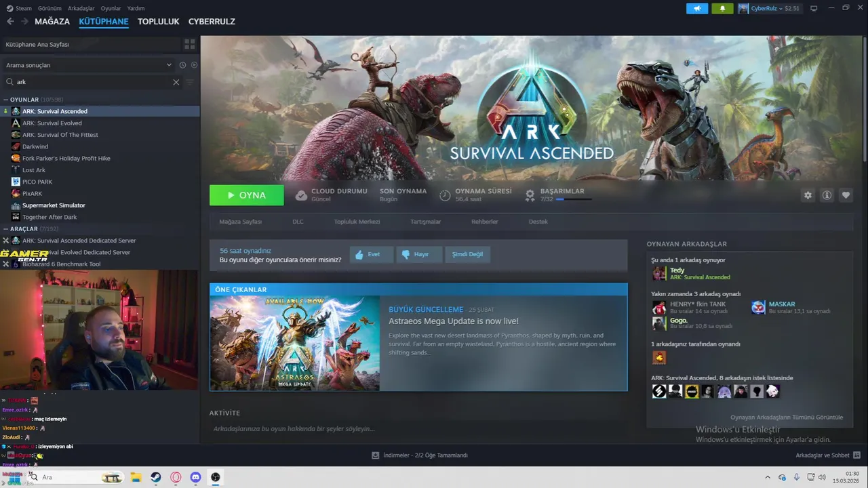Screen dimensions: 868x488
Task: Switch to Big Picture mode monitor icon
Action: 814,8
